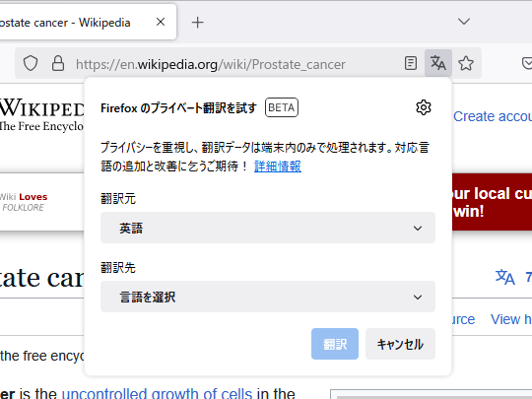Click the Firefox のプライベート翻訳を試す heading

coord(178,108)
